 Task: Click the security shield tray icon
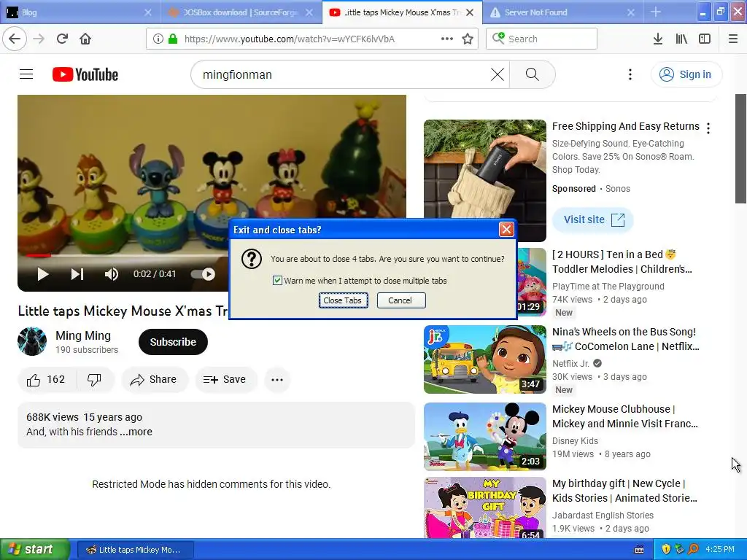click(x=666, y=549)
